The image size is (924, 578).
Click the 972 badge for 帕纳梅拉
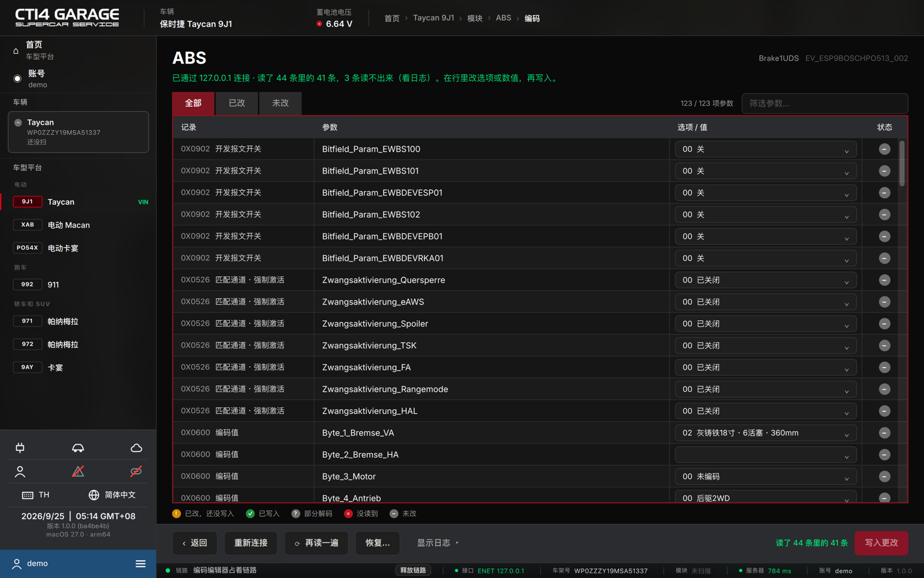[x=27, y=344]
